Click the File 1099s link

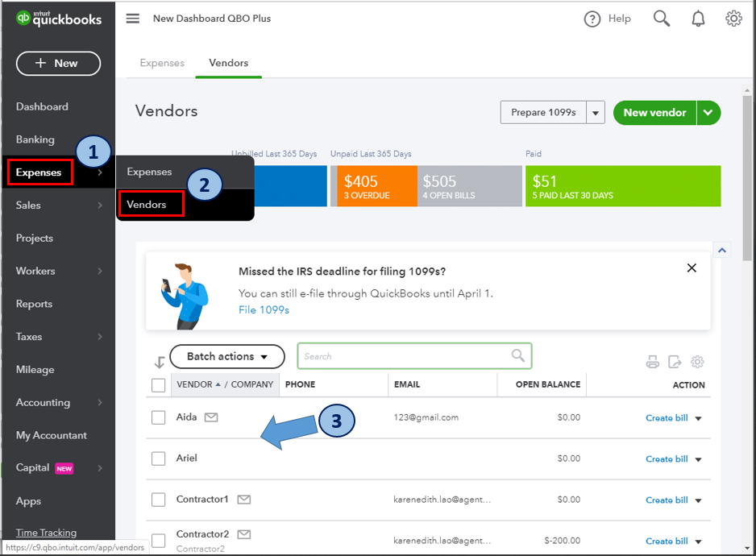point(264,309)
